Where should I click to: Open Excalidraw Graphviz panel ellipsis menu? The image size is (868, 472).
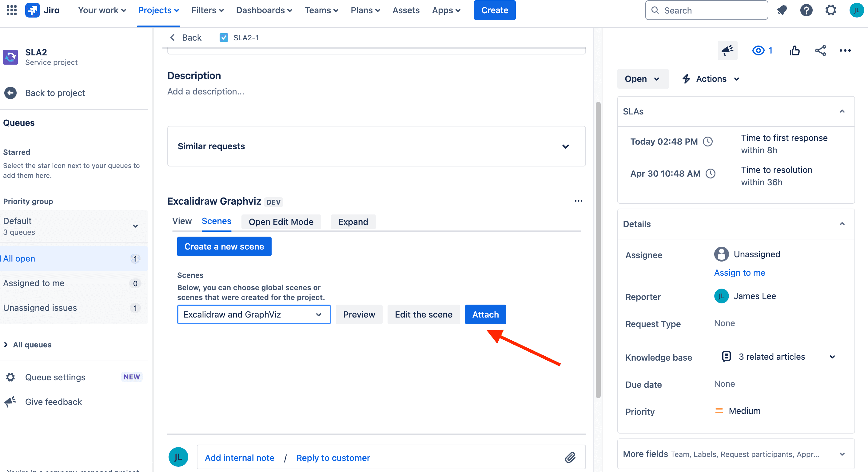(x=578, y=201)
